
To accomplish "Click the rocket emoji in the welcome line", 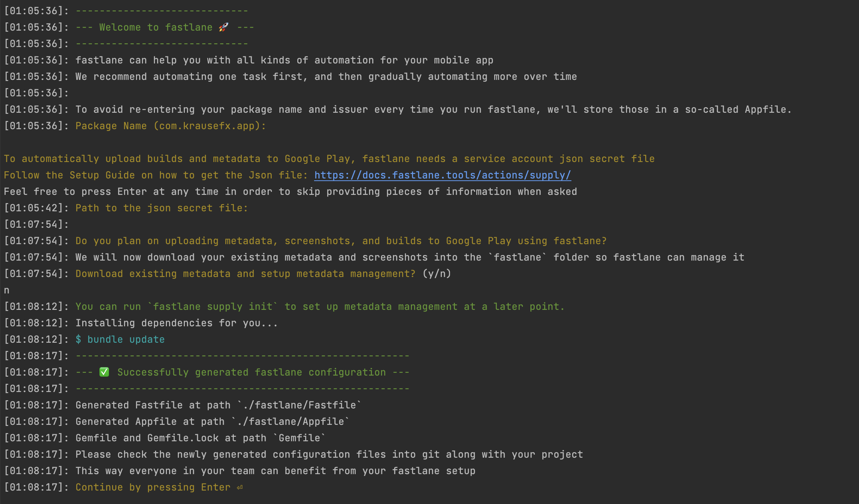I will click(223, 27).
